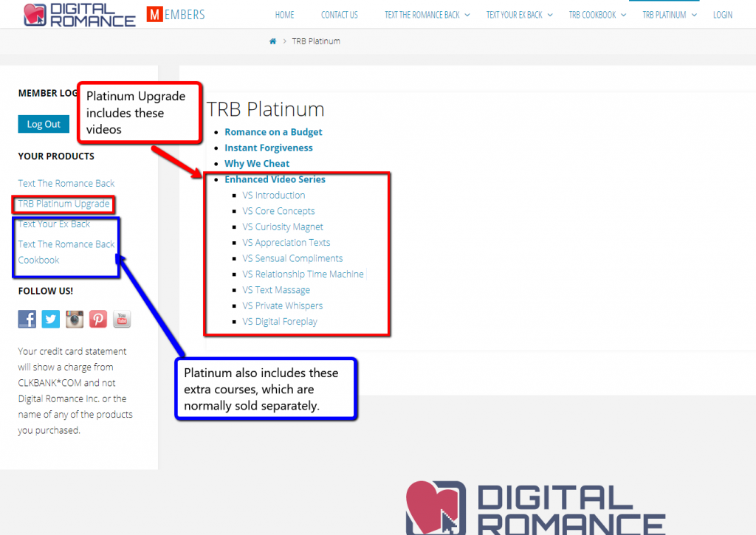Expand the TRB Cookbook menu arrow
The width and height of the screenshot is (756, 535).
(x=623, y=15)
